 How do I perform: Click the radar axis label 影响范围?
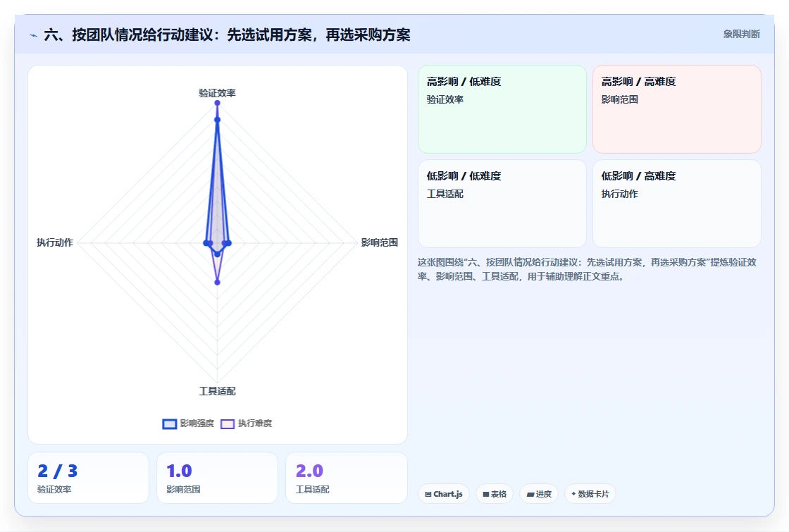(x=380, y=242)
